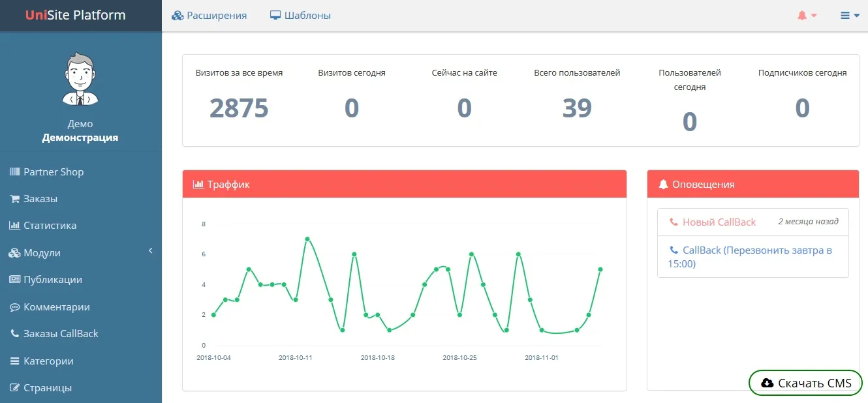868x403 pixels.
Task: Click the traffic chart peak point at value 7
Action: (307, 239)
